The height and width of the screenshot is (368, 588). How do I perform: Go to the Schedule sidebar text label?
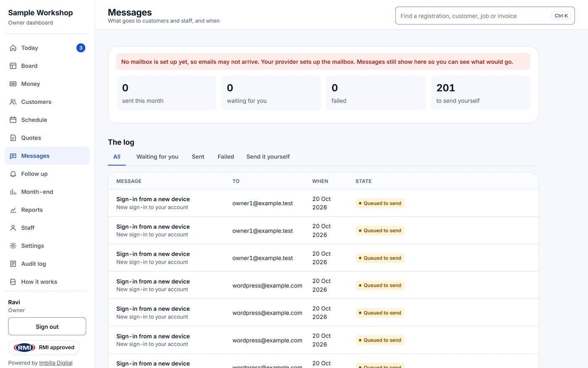pyautogui.click(x=34, y=120)
